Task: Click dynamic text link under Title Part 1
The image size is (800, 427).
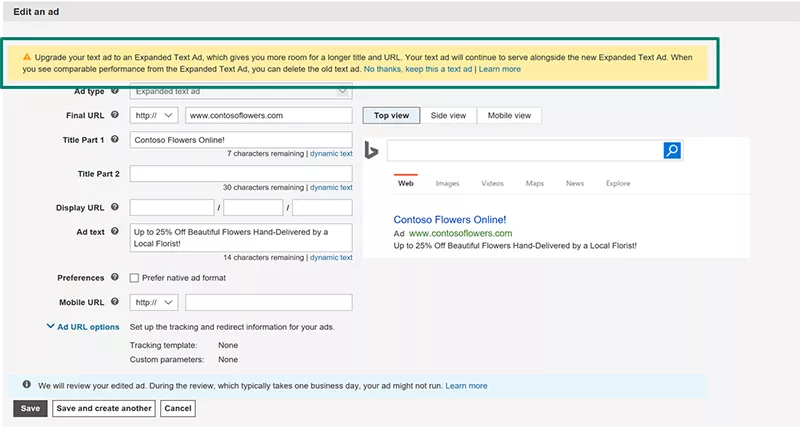Action: (331, 154)
